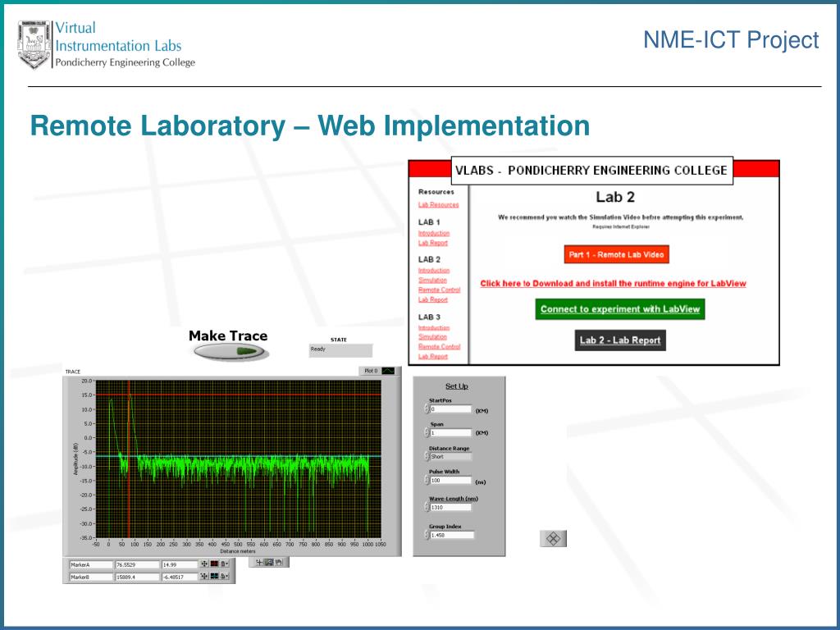Click the Pulse Width stepper arrows
The width and height of the screenshot is (840, 630).
tap(427, 481)
